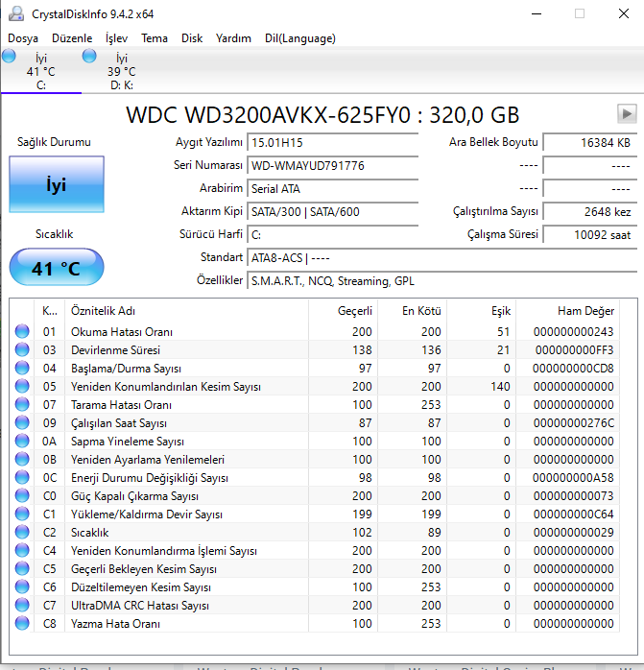Click the Ham Değer column header
This screenshot has width=644, height=670.
coord(567,311)
